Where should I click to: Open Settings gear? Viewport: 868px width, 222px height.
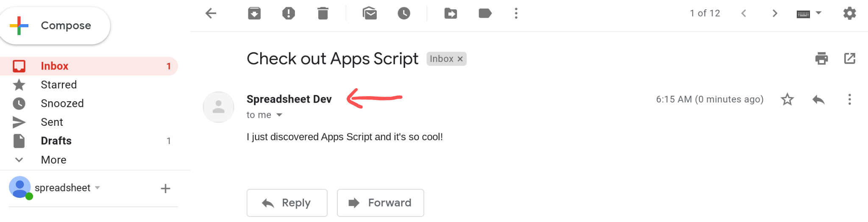(x=849, y=14)
